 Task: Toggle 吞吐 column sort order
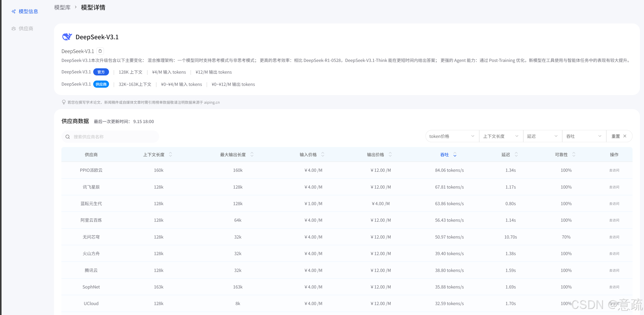tap(455, 155)
